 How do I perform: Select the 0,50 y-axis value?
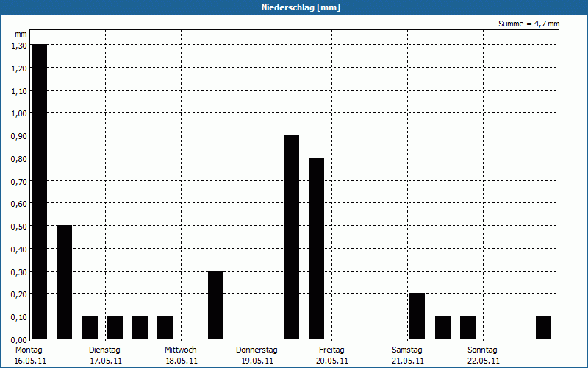point(19,227)
